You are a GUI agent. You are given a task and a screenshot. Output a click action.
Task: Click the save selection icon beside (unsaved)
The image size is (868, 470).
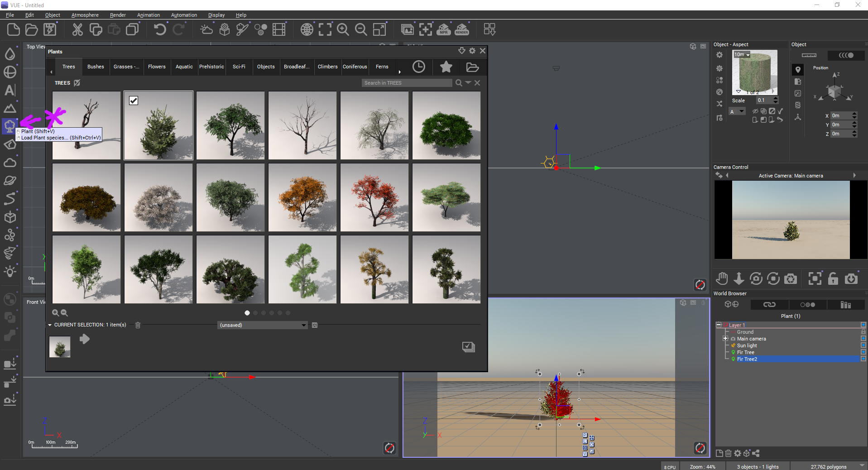click(315, 325)
